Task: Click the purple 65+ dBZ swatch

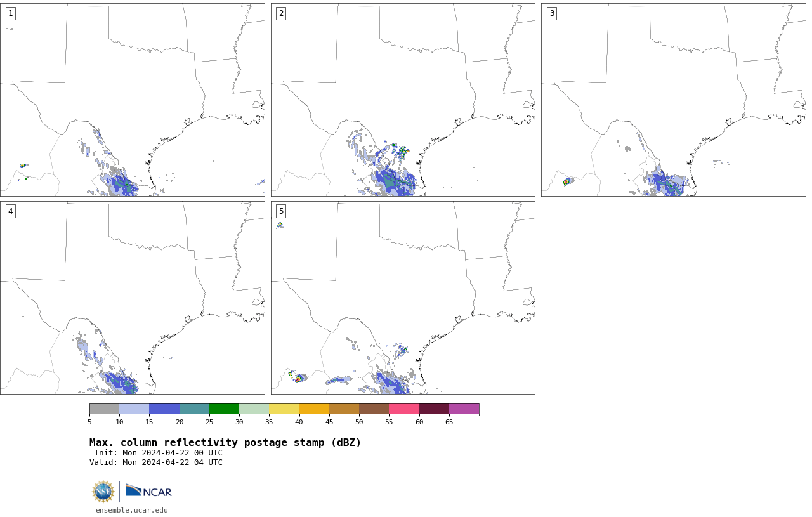Action: click(464, 409)
